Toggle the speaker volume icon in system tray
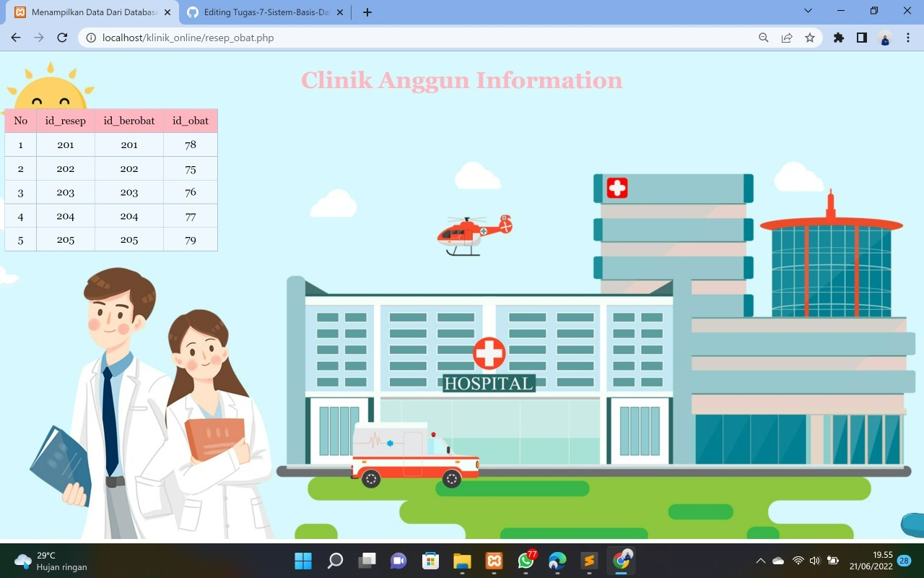The image size is (924, 578). click(815, 560)
